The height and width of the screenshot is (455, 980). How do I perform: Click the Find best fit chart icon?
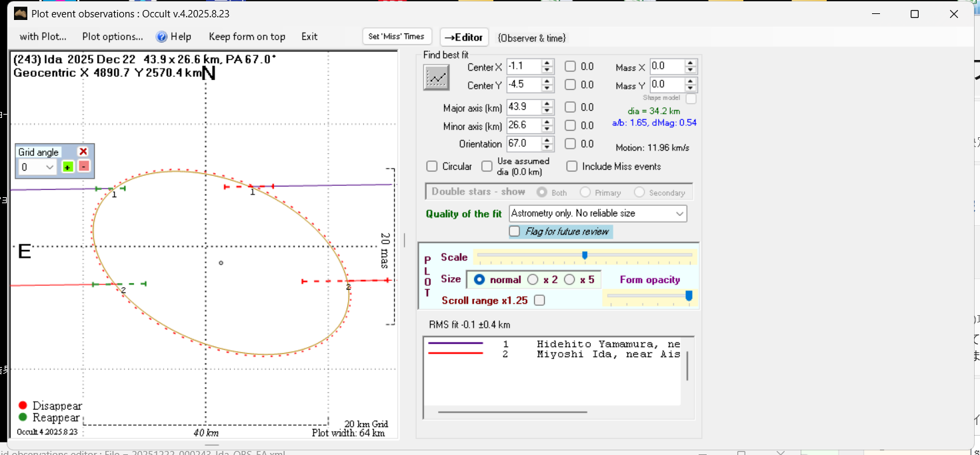coord(437,78)
